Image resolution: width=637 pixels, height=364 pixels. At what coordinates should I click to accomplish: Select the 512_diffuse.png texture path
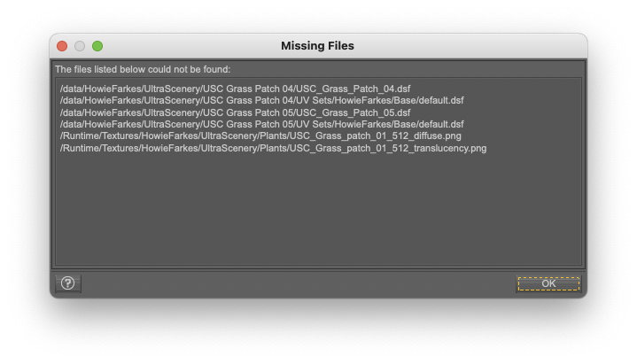(260, 136)
